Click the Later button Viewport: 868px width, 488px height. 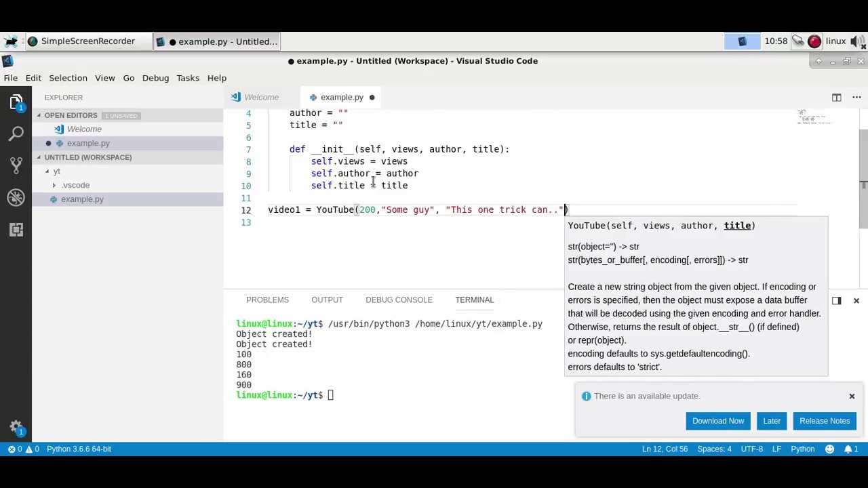[x=772, y=421]
